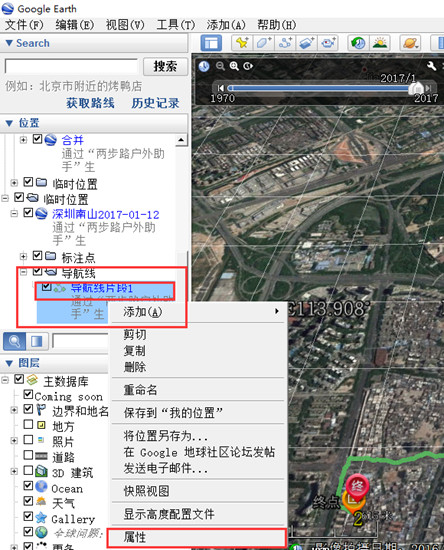The width and height of the screenshot is (444, 550).
Task: Click the magnifier search button in Places panel
Action: (x=14, y=341)
